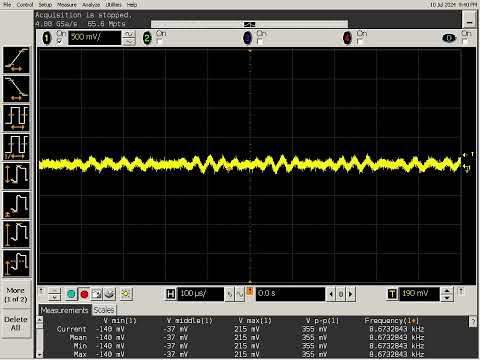
Task: Open the Analyze menu
Action: click(x=91, y=5)
